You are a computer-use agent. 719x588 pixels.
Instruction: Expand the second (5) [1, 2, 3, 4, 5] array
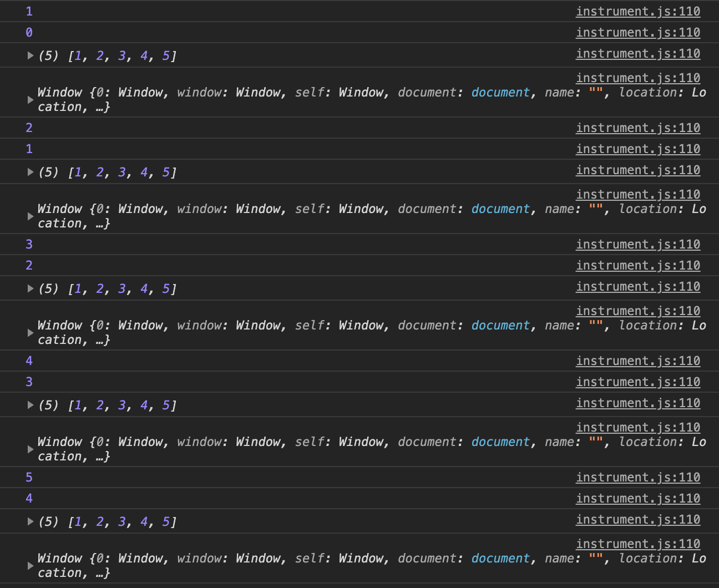pyautogui.click(x=31, y=172)
